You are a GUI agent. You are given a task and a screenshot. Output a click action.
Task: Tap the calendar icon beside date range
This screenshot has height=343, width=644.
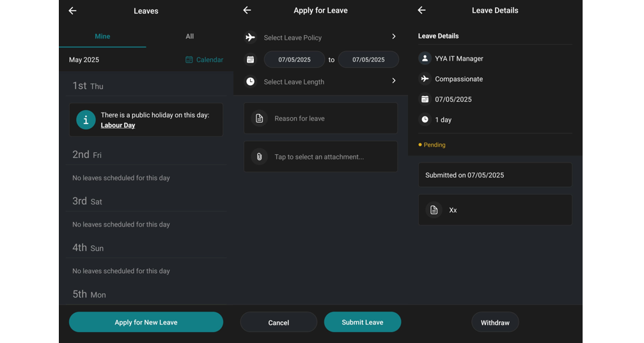[x=250, y=60]
